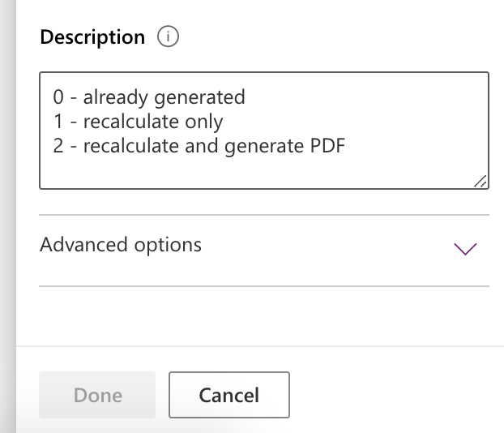Viewport: 504px width, 433px height.
Task: Click the word "only" in the second line
Action: click(x=203, y=122)
